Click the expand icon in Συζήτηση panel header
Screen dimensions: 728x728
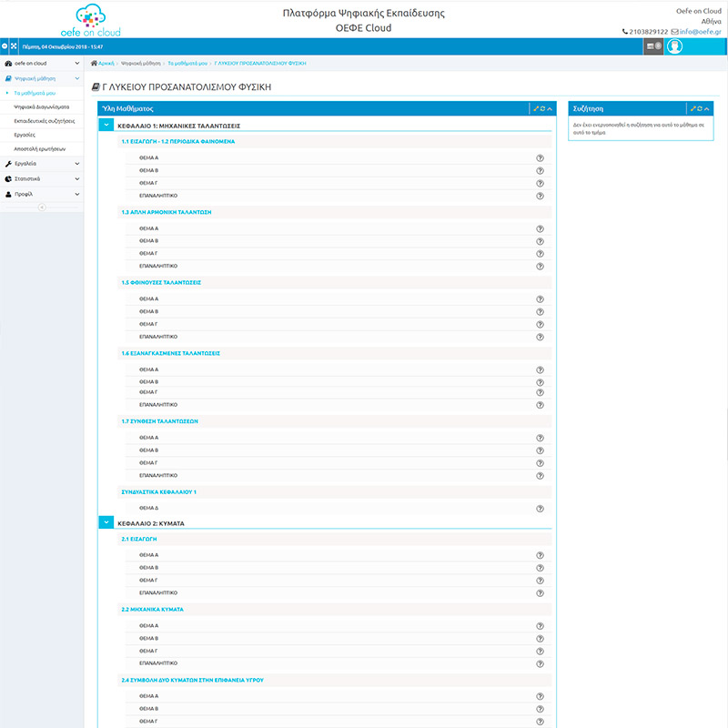click(x=693, y=108)
